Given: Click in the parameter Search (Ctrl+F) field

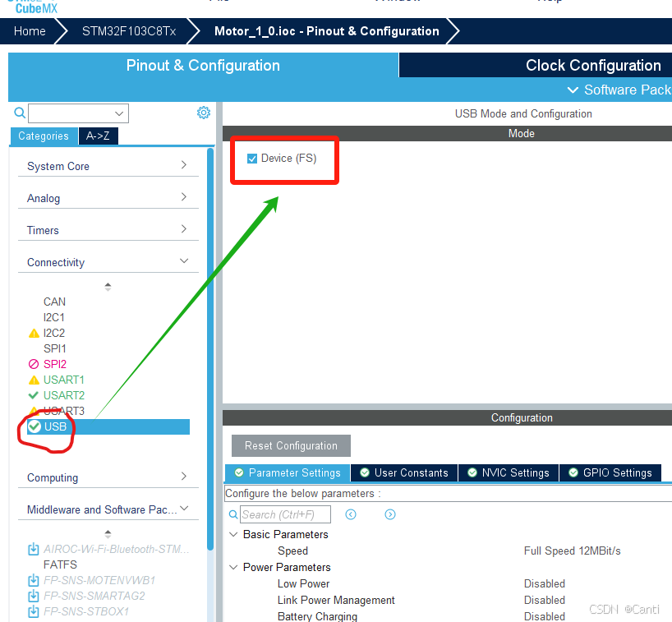Looking at the screenshot, I should (285, 514).
